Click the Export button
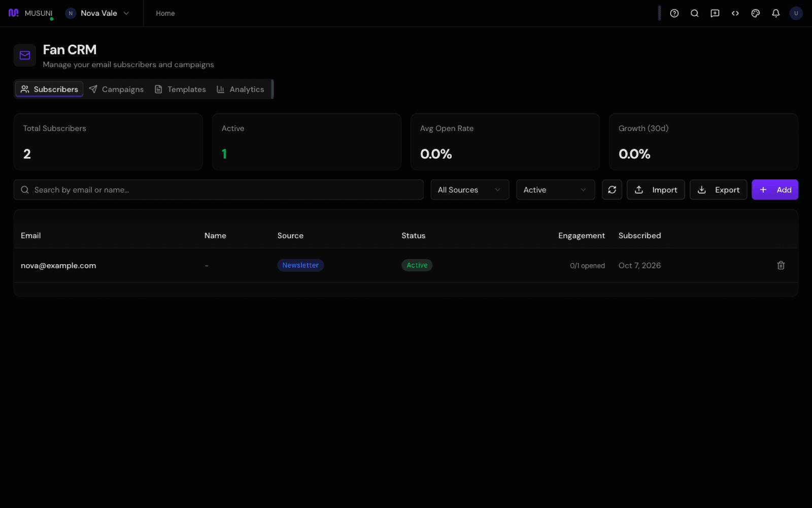Screen dimensions: 812x508 point(718,189)
